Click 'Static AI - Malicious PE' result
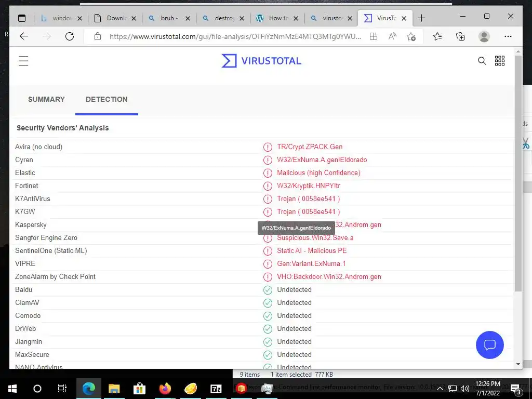Screen dimensions: 532x399 click(x=312, y=251)
